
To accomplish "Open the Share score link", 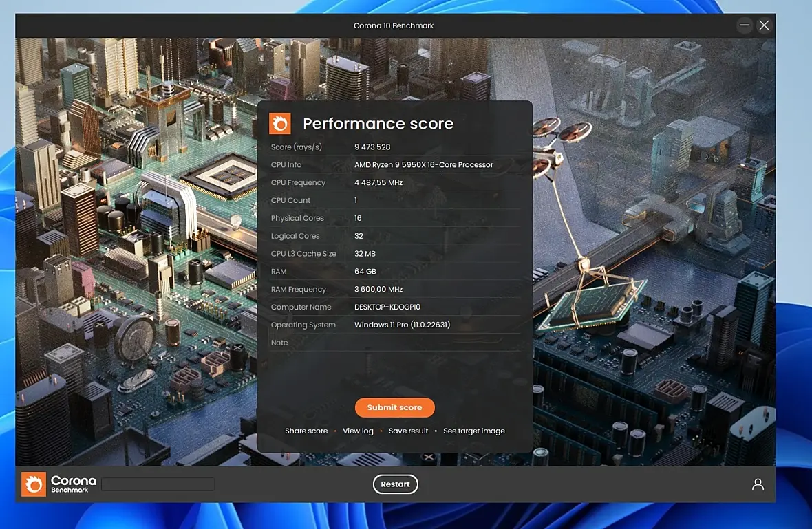I will [306, 431].
